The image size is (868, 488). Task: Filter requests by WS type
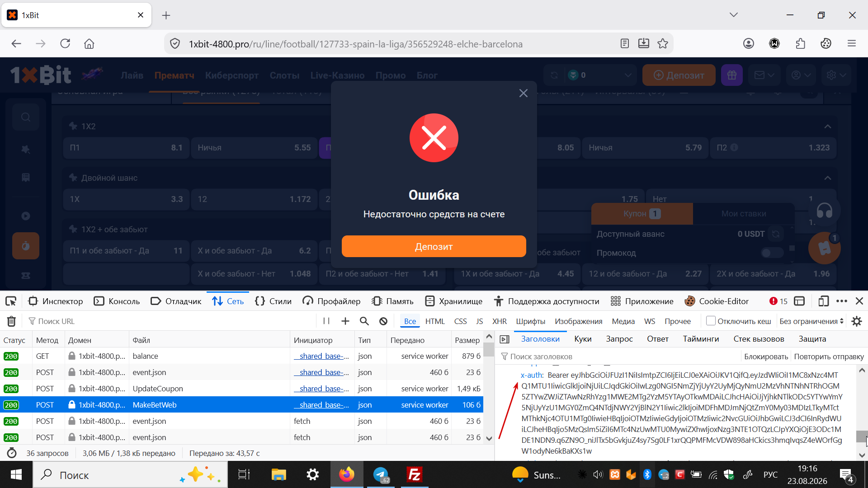click(649, 321)
